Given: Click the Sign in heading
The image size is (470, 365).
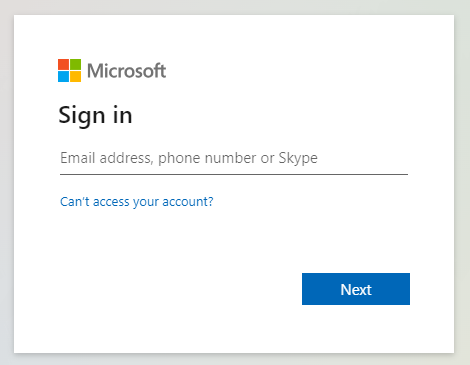Looking at the screenshot, I should click(95, 115).
